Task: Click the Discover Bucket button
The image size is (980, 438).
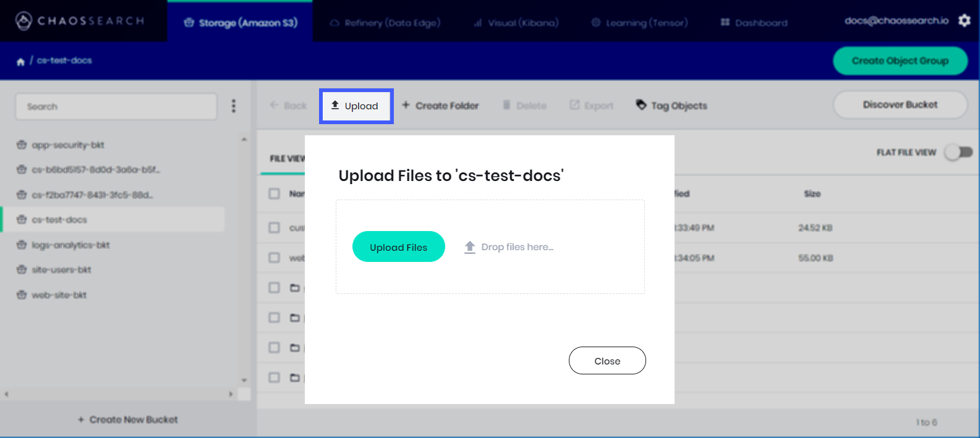Action: (x=900, y=105)
